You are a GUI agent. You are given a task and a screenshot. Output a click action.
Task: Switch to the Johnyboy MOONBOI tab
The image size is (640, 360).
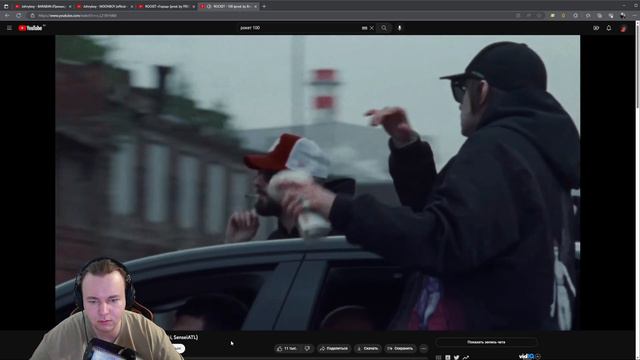104,7
